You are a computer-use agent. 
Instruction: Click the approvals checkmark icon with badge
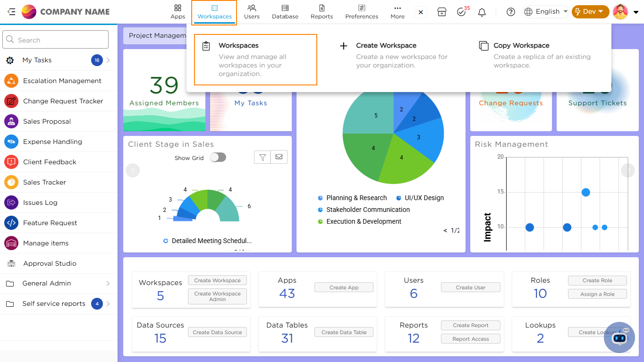pos(462,12)
